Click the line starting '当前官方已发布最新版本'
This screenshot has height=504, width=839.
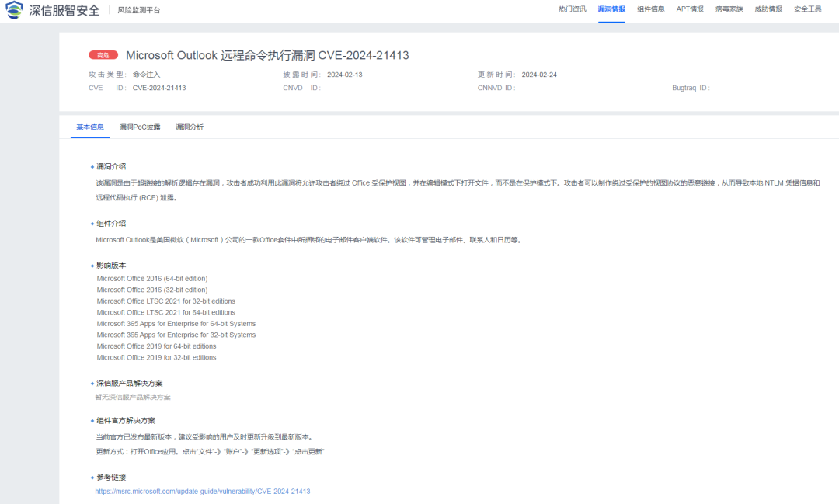click(204, 437)
